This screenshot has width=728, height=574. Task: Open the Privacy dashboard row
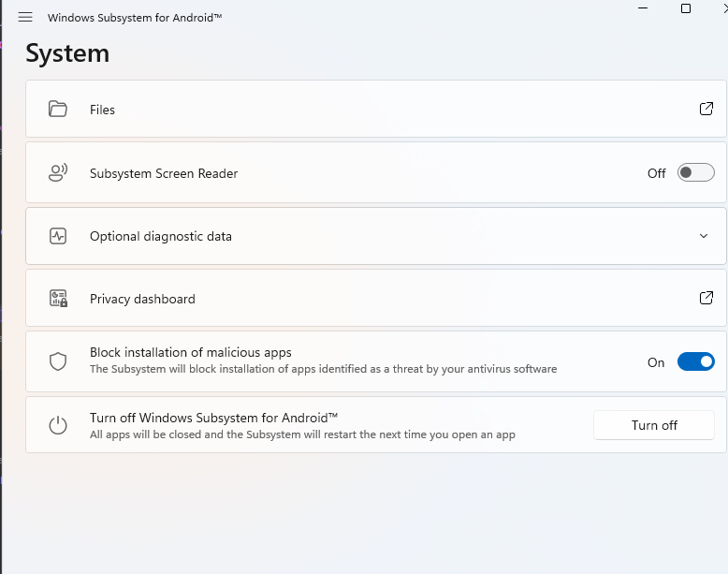(x=375, y=298)
